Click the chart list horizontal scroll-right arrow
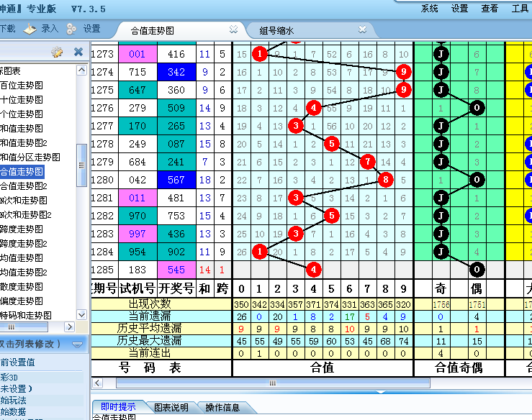Screen dimensions: 532x420 pyautogui.click(x=69, y=327)
